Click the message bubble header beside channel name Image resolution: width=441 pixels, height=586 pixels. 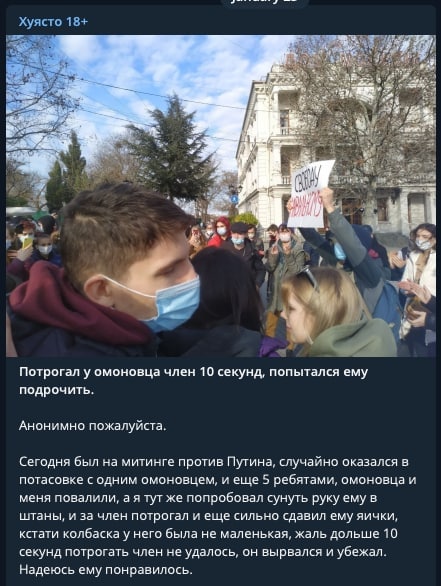click(x=262, y=22)
